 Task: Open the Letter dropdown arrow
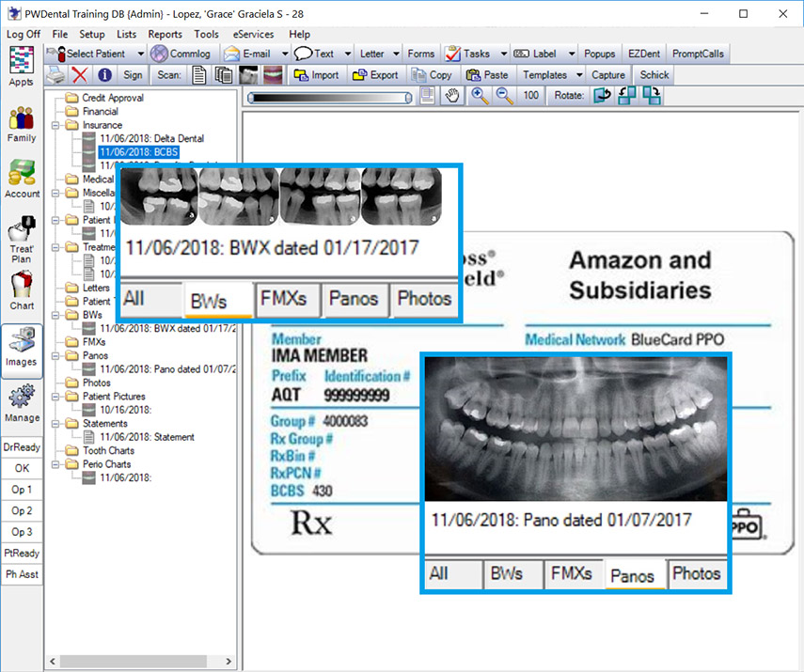(397, 54)
